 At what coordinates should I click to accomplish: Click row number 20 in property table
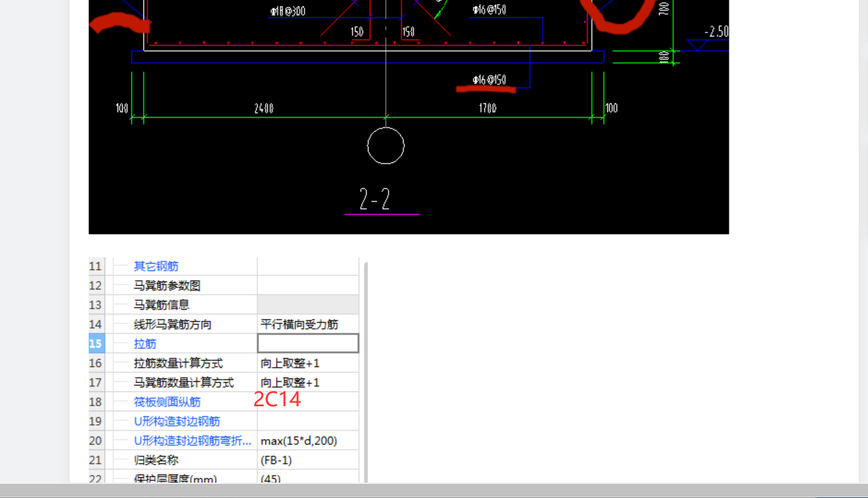tap(95, 441)
